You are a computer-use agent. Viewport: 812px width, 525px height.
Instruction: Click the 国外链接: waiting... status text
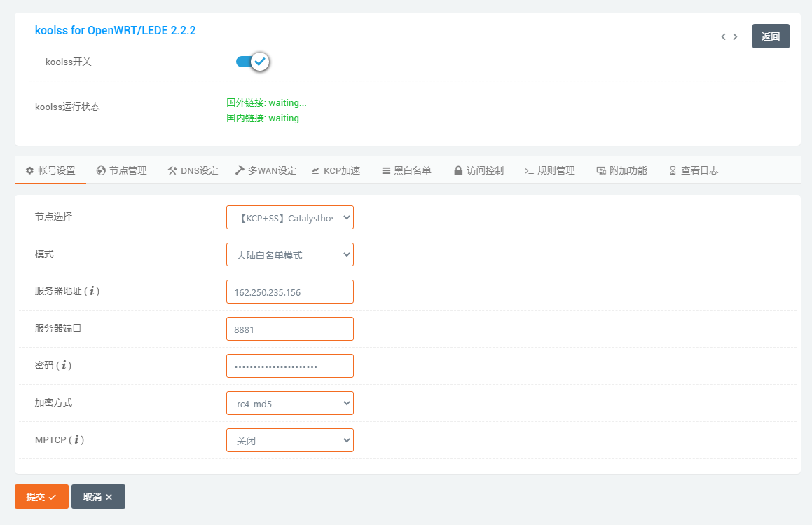266,102
